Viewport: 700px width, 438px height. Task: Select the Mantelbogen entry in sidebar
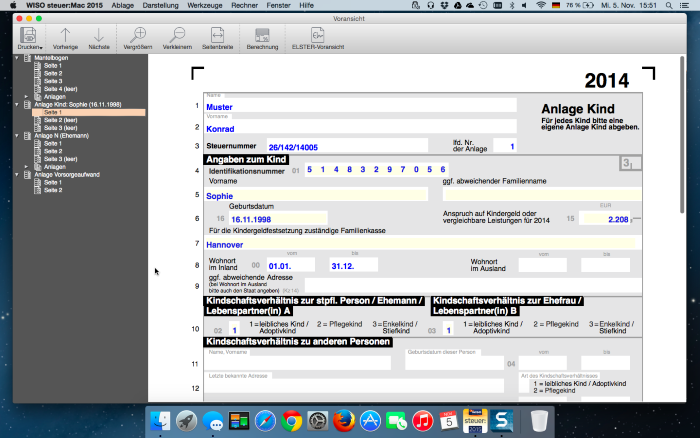[51, 58]
